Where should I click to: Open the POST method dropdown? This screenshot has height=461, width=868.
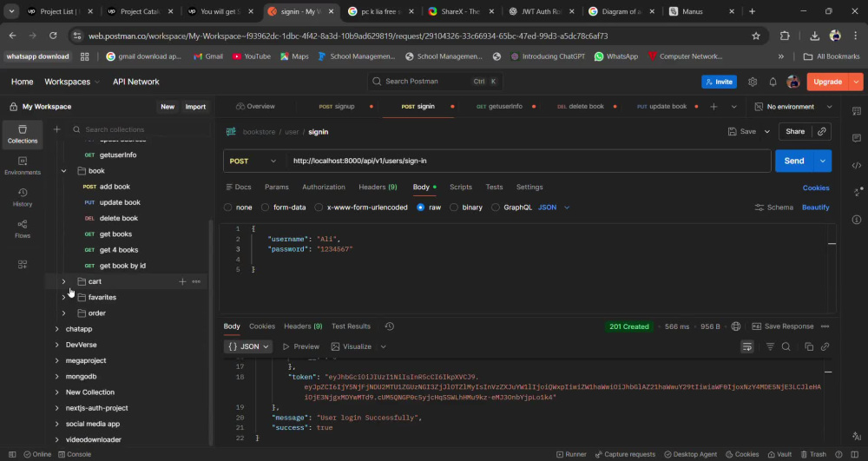click(x=253, y=161)
